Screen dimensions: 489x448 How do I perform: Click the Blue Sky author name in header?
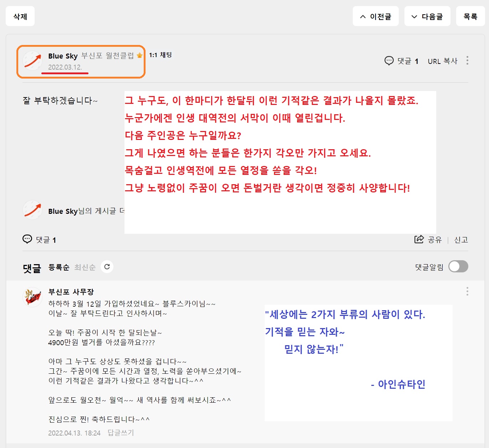pos(63,56)
